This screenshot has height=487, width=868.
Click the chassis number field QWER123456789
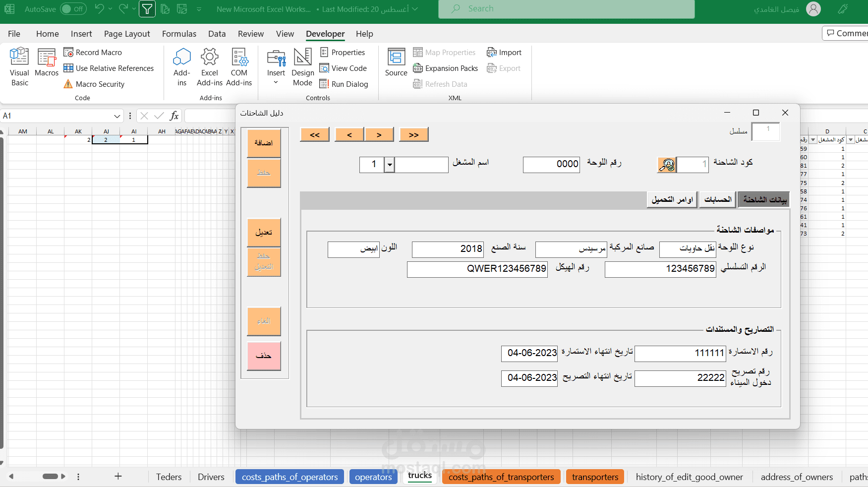(477, 269)
